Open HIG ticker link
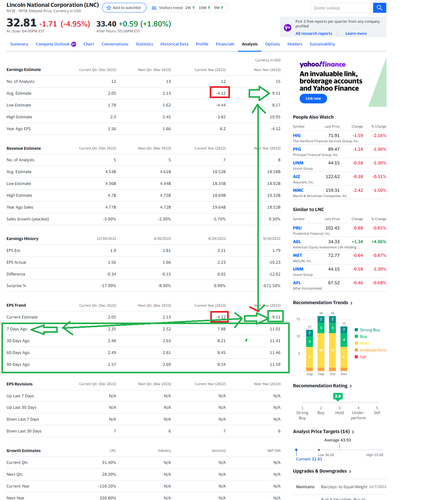Image resolution: width=439 pixels, height=500 pixels. [x=297, y=135]
